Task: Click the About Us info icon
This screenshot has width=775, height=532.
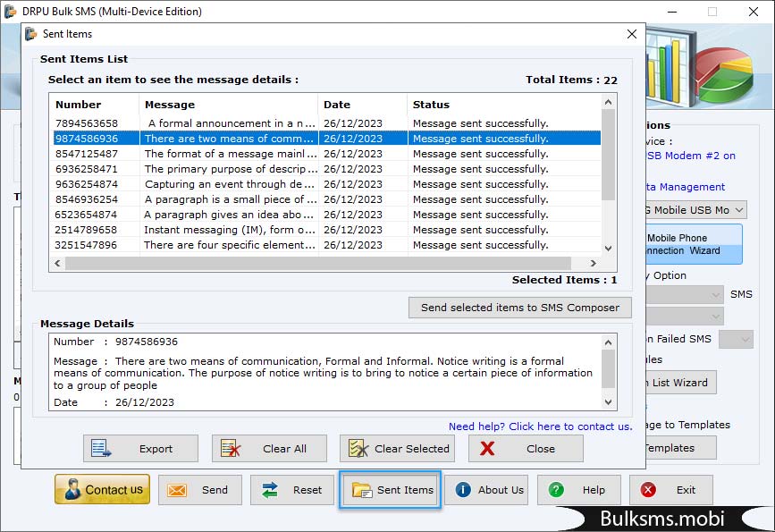Action: click(463, 489)
